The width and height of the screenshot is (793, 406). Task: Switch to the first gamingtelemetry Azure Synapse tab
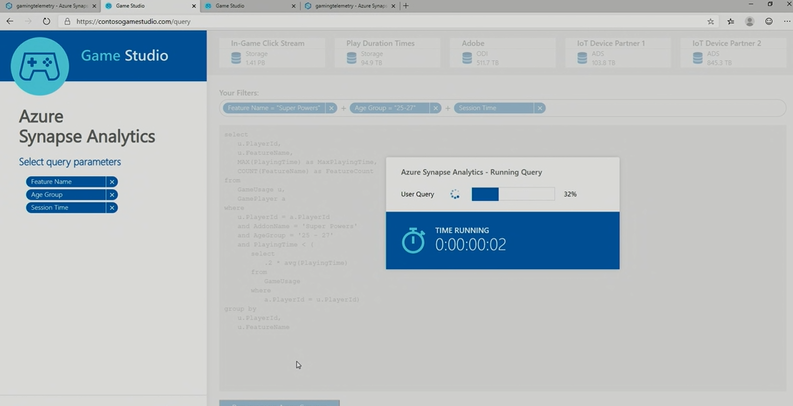(50, 6)
